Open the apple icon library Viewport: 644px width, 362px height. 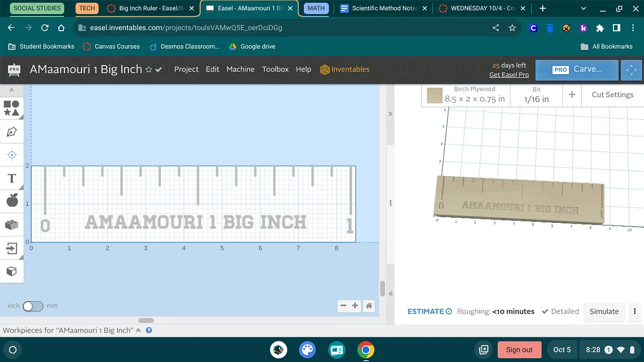tap(12, 201)
